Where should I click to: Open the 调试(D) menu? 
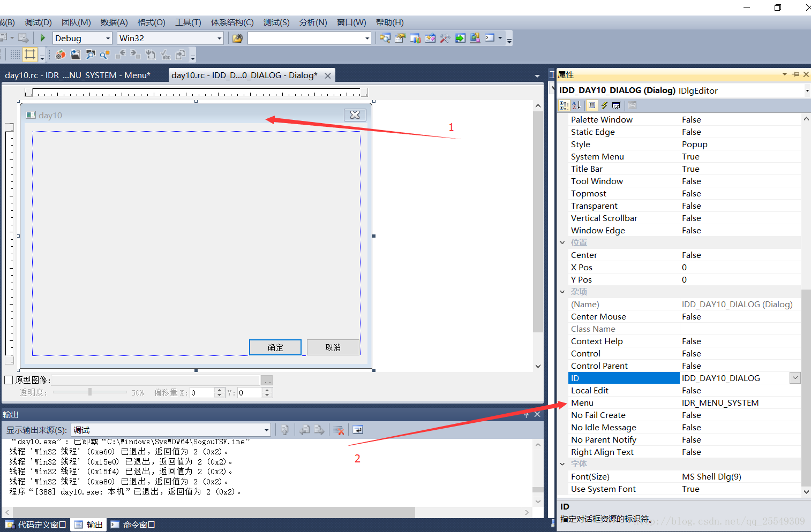pos(38,22)
